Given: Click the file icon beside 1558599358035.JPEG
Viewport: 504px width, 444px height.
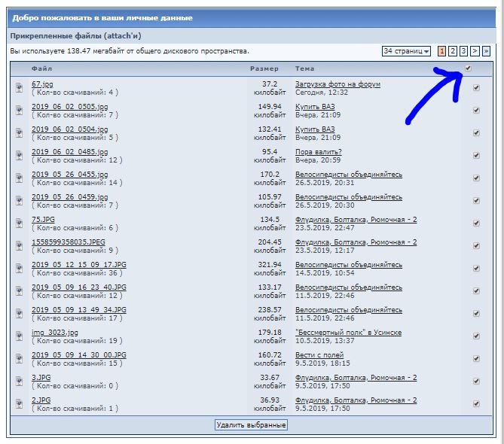Looking at the screenshot, I should [x=19, y=246].
